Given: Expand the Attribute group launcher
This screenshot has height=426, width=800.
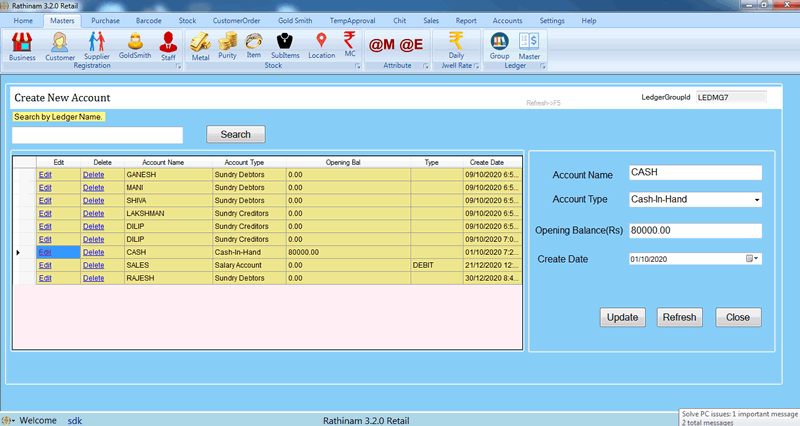Looking at the screenshot, I should click(x=426, y=66).
